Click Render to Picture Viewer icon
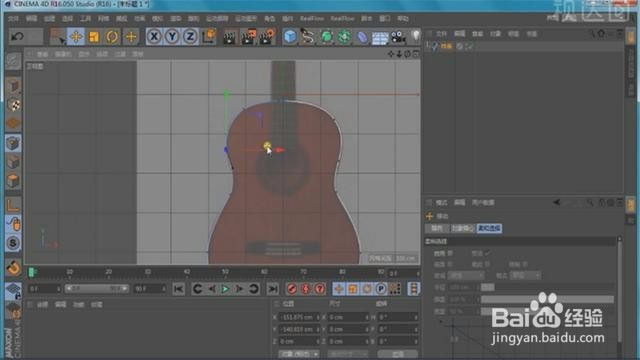Image resolution: width=640 pixels, height=360 pixels. [x=248, y=37]
